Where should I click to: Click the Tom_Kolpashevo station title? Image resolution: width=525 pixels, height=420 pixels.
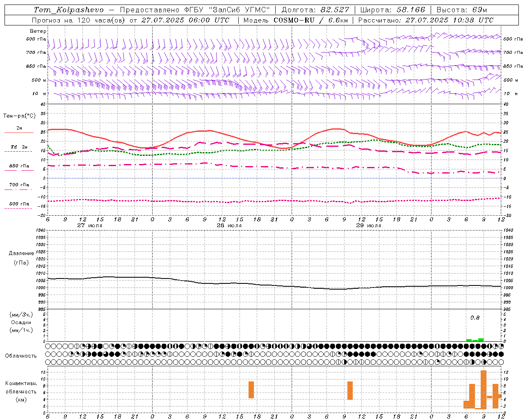pos(68,10)
